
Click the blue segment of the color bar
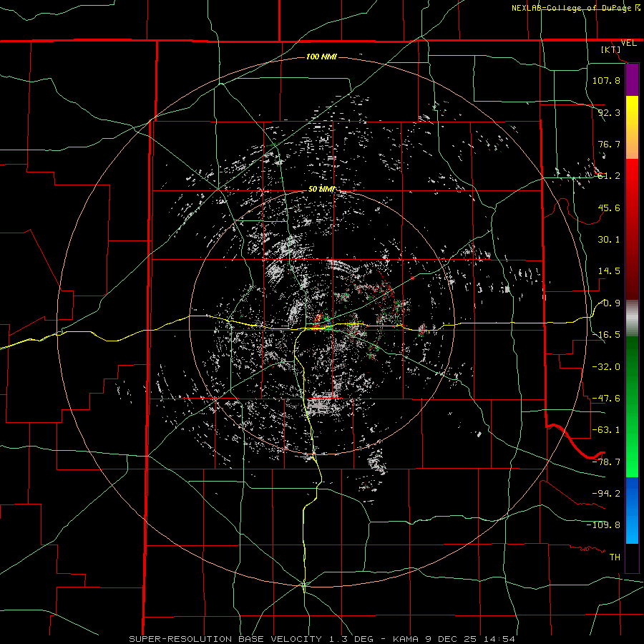632,510
